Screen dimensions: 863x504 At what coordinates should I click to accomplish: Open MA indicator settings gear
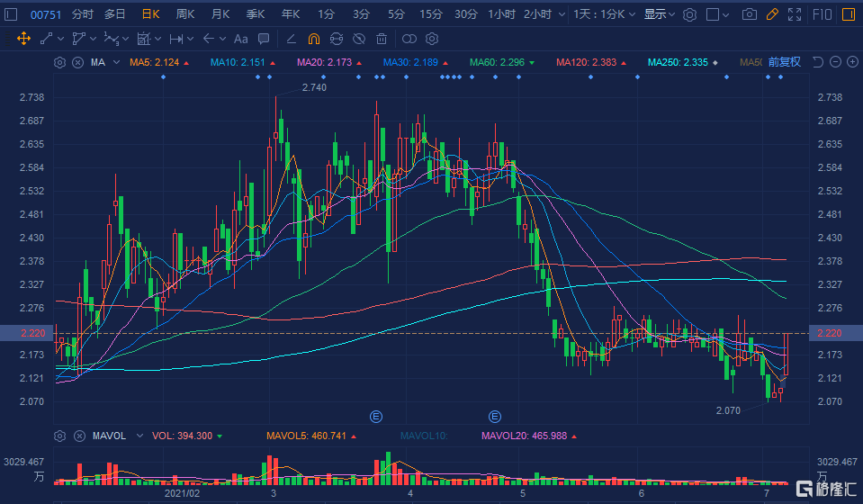click(59, 62)
